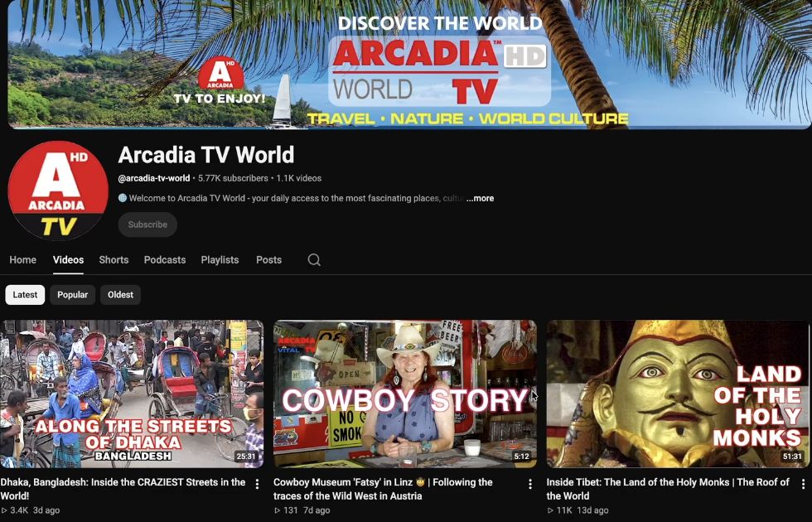Switch to the Shorts tab
Screen dimensions: 812x522
[x=114, y=260]
